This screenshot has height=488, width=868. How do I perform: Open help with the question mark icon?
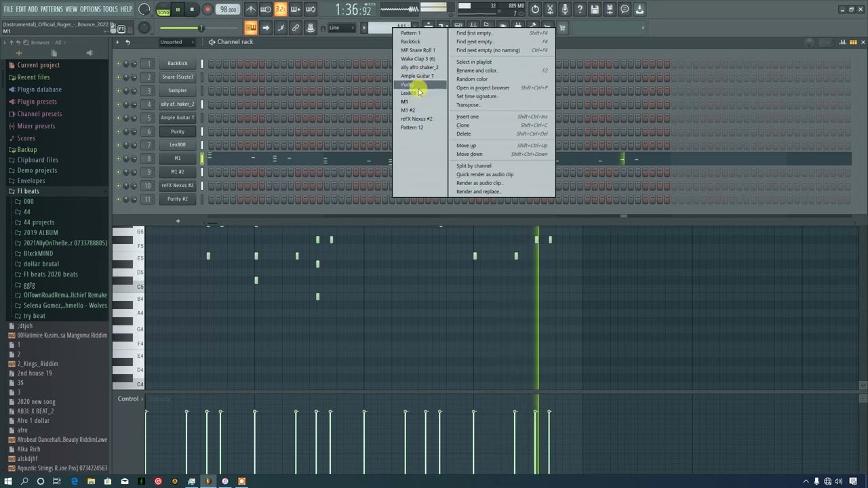pyautogui.click(x=580, y=9)
